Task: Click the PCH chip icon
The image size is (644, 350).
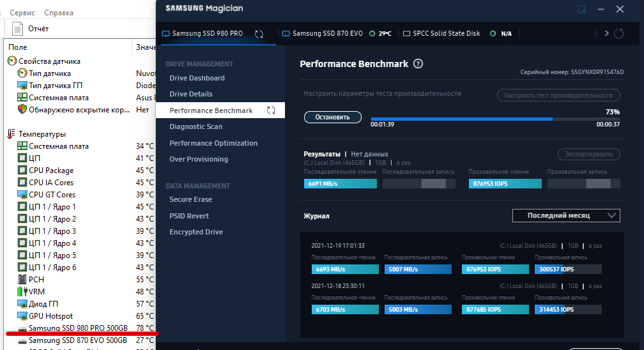Action: (x=22, y=279)
